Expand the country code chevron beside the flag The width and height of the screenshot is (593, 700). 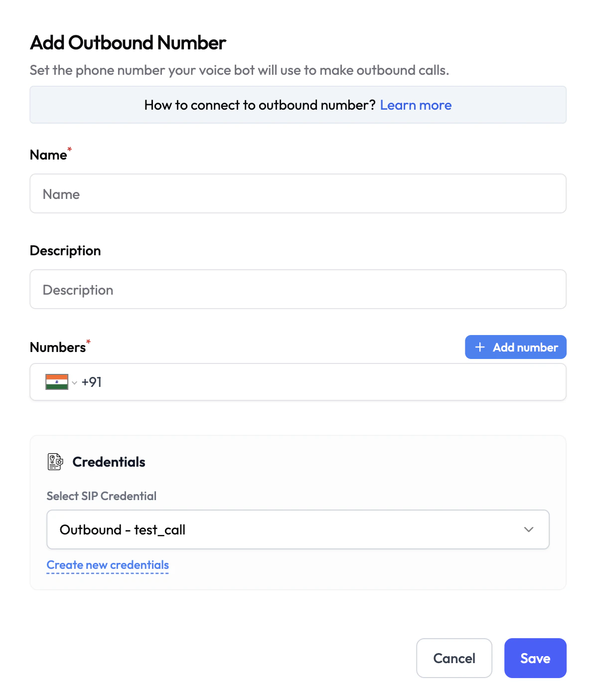click(74, 383)
